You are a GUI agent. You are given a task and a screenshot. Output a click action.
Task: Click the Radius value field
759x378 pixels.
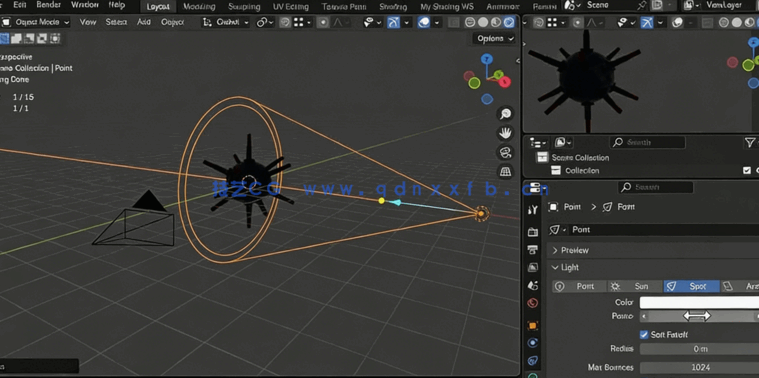(x=699, y=349)
